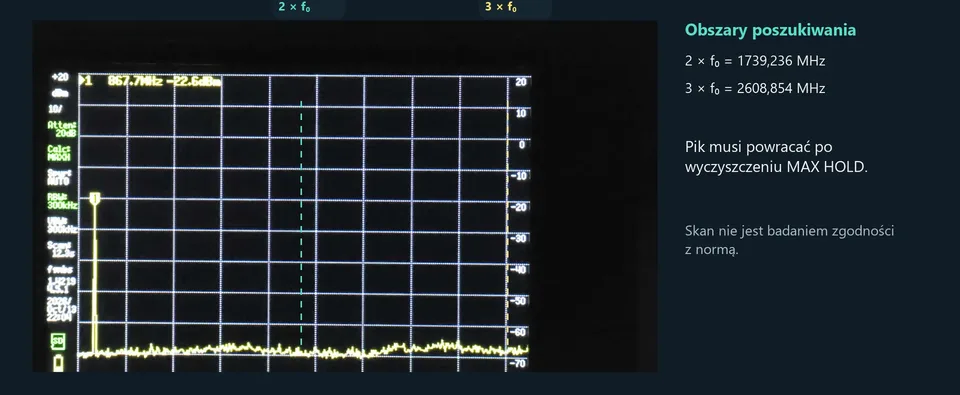Click the right axis value -50

coord(519,301)
